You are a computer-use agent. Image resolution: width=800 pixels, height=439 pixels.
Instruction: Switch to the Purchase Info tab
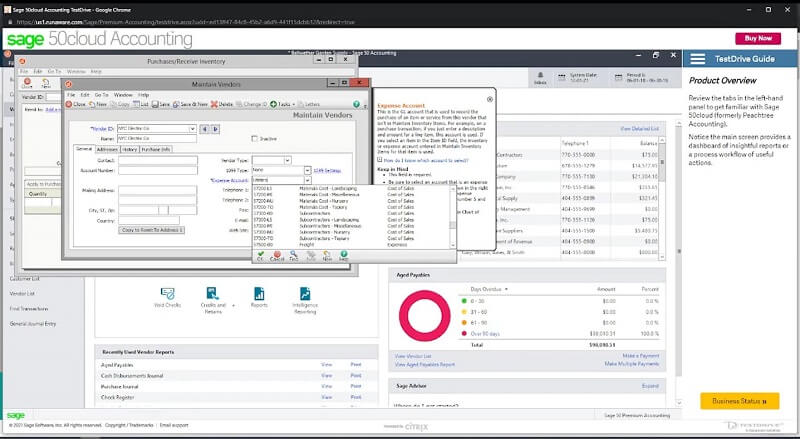coord(155,149)
